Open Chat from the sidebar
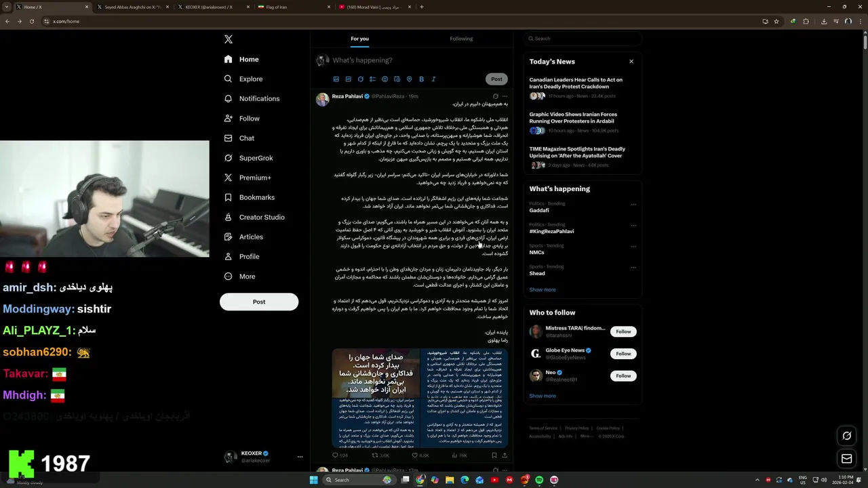Image resolution: width=868 pixels, height=488 pixels. tap(239, 138)
